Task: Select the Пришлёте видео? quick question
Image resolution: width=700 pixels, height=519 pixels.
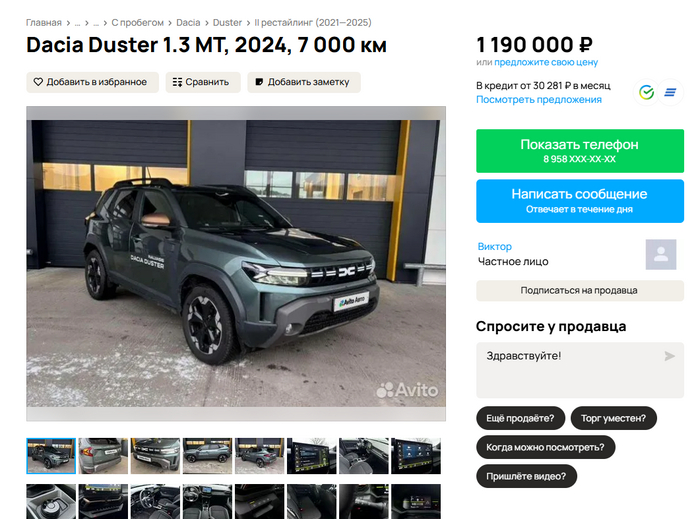Action: click(x=526, y=476)
